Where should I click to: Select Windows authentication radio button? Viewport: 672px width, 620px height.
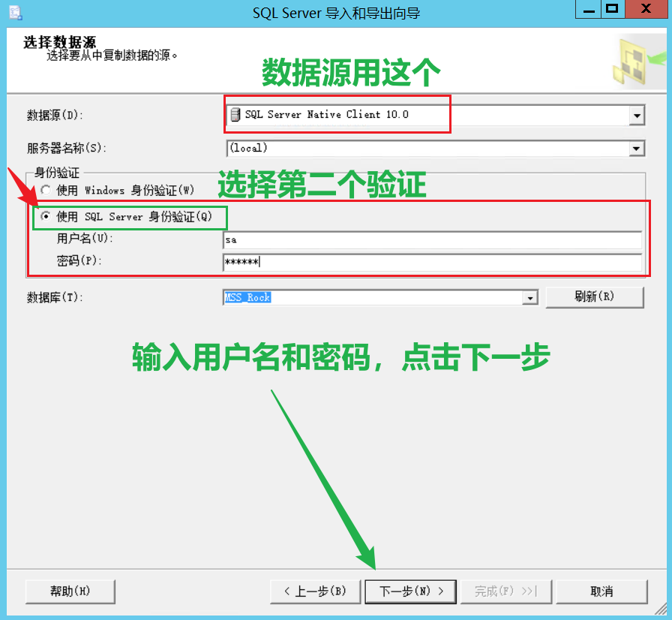coord(46,190)
